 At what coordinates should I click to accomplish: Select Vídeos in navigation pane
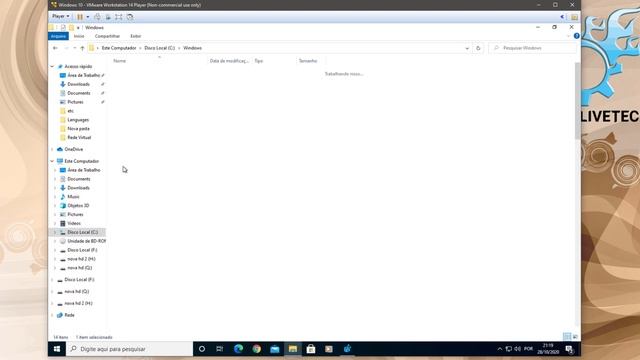click(x=74, y=223)
